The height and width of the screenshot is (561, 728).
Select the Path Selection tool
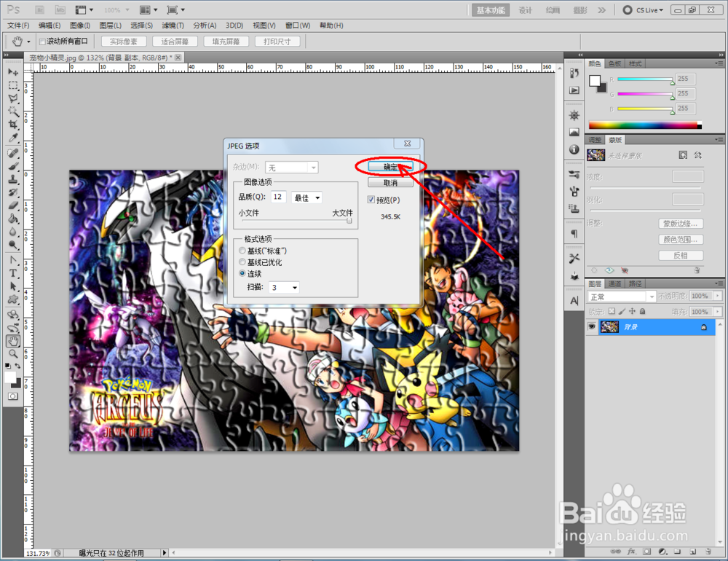coord(13,286)
